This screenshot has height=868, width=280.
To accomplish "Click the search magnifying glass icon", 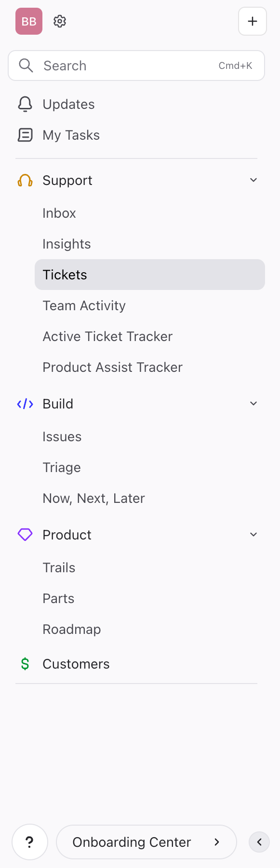I will [26, 65].
